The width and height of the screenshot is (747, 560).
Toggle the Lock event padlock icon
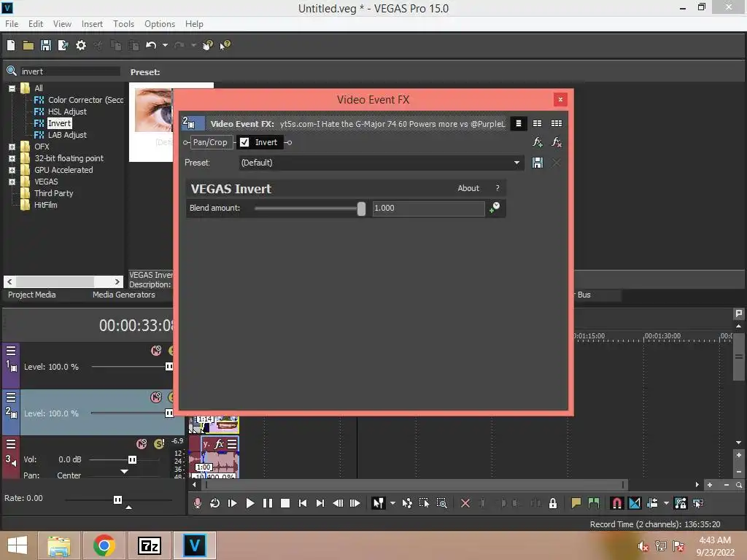tap(553, 503)
